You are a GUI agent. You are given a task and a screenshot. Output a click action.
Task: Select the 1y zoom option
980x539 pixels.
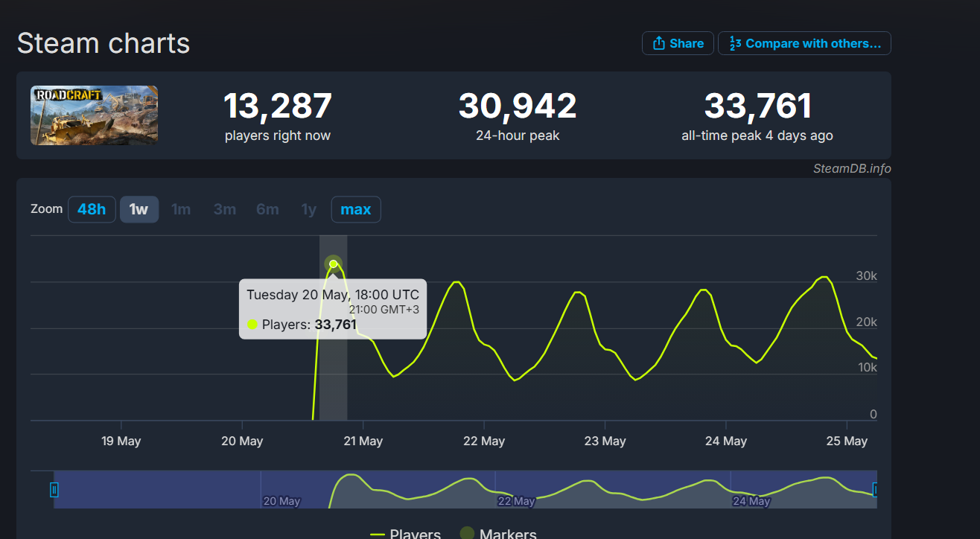point(308,209)
